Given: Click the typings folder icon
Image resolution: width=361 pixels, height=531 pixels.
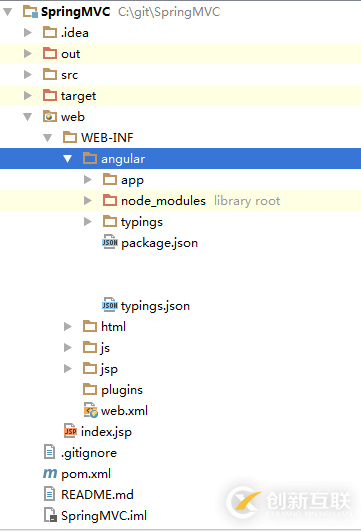Looking at the screenshot, I should [x=110, y=221].
